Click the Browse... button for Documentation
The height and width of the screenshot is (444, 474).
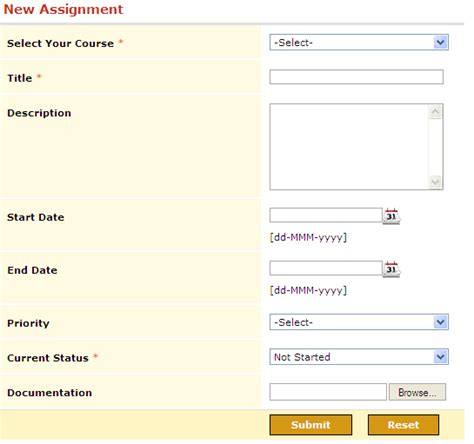click(x=417, y=392)
